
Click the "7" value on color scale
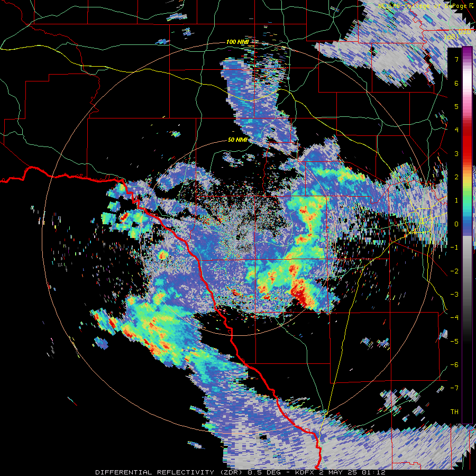456,59
